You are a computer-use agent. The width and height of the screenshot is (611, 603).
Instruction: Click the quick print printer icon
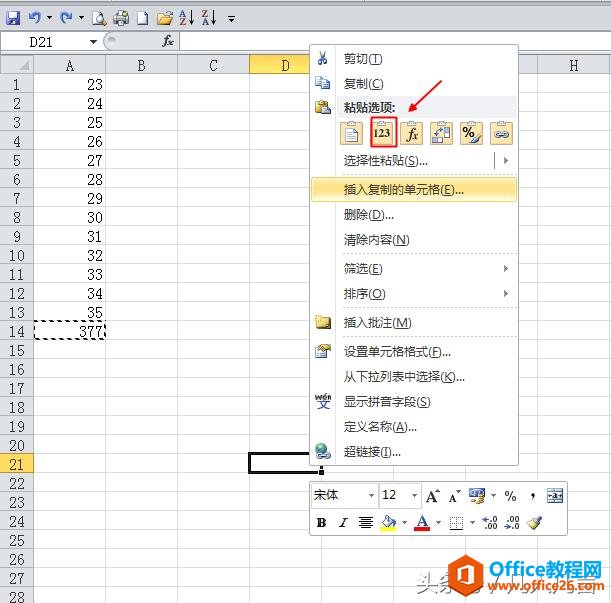click(121, 18)
